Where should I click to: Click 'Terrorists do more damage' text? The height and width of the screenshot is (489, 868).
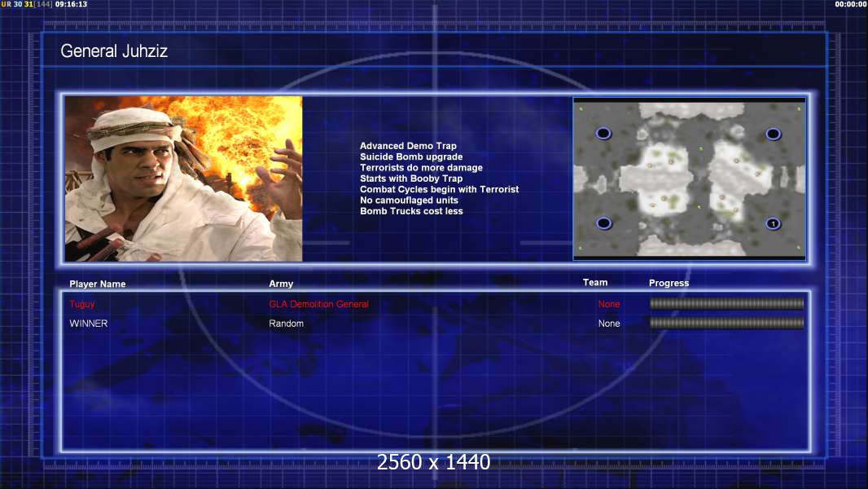point(421,167)
